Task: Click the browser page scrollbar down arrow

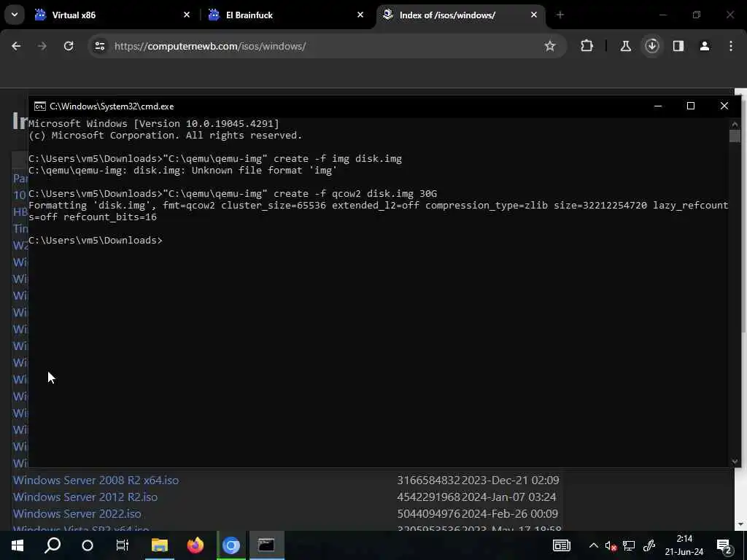Action: [x=741, y=525]
